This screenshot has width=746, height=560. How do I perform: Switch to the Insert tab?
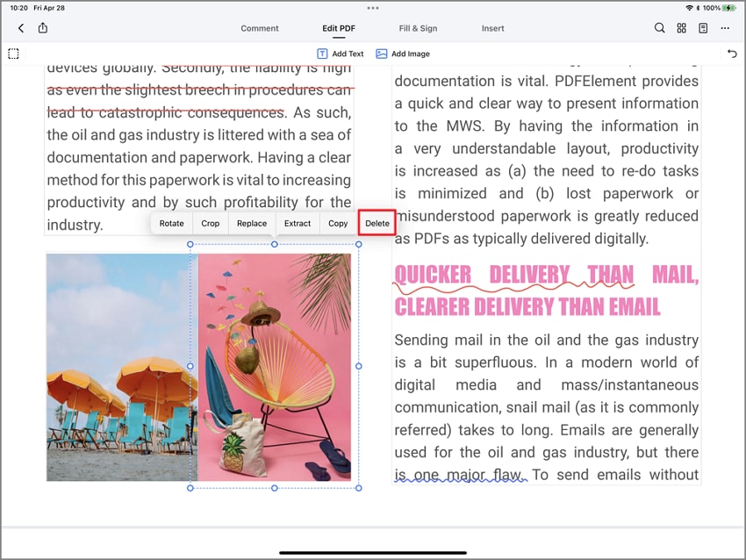492,28
